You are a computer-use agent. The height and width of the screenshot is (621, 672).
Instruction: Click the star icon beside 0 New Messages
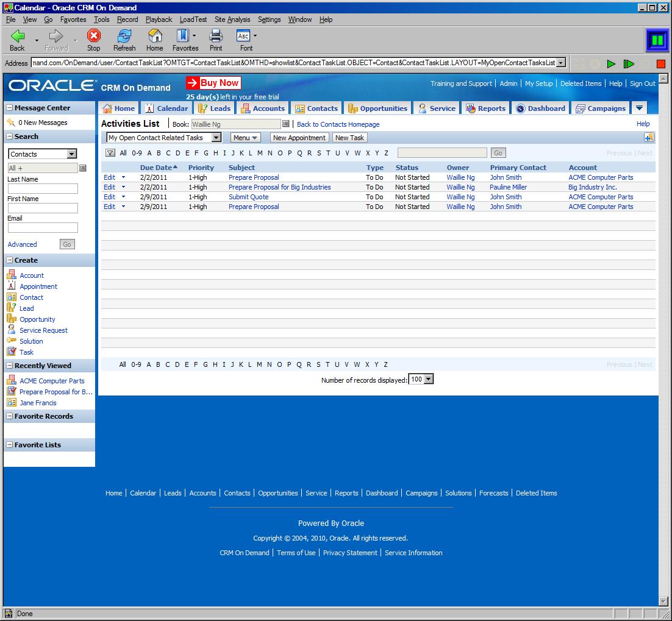point(11,122)
